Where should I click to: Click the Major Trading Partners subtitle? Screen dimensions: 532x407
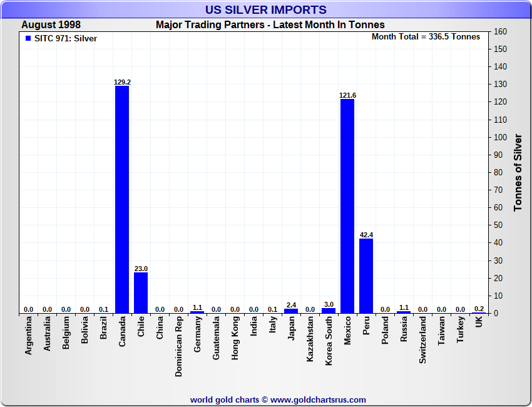coord(270,25)
